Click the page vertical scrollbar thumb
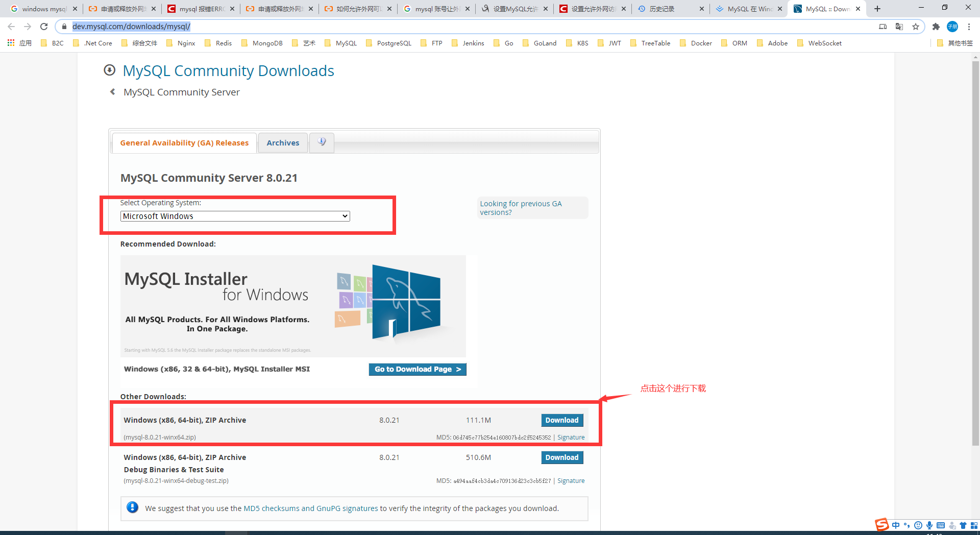Image resolution: width=980 pixels, height=535 pixels. [x=975, y=253]
